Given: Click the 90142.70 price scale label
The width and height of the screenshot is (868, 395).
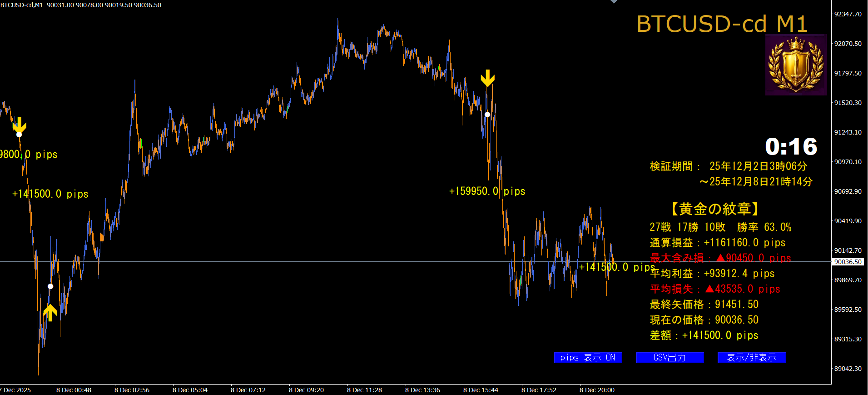Looking at the screenshot, I should (848, 250).
